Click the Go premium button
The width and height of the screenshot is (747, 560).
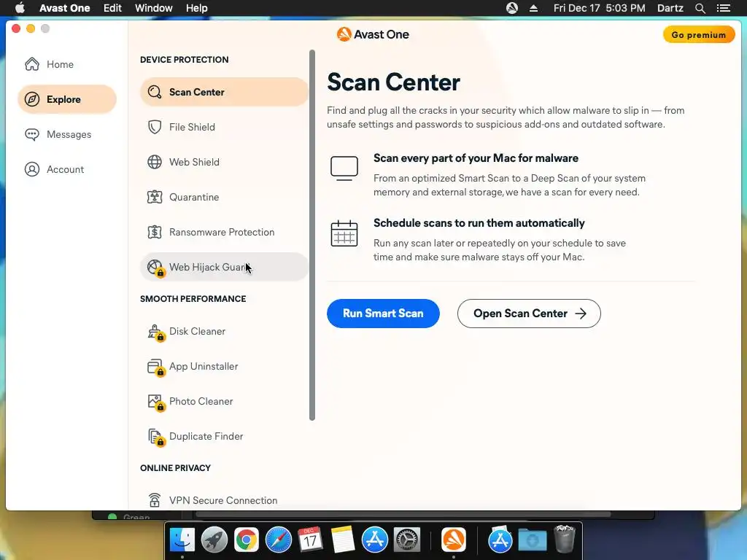(x=698, y=35)
